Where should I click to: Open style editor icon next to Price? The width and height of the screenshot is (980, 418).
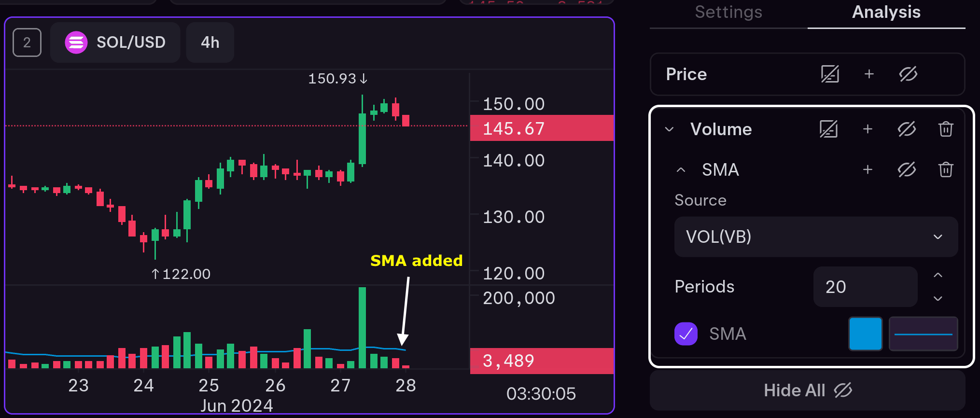tap(829, 74)
